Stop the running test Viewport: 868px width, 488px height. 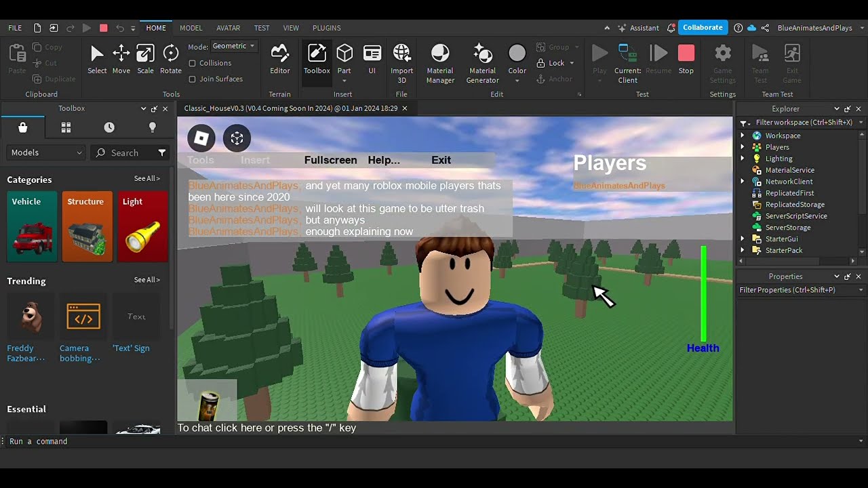point(686,59)
